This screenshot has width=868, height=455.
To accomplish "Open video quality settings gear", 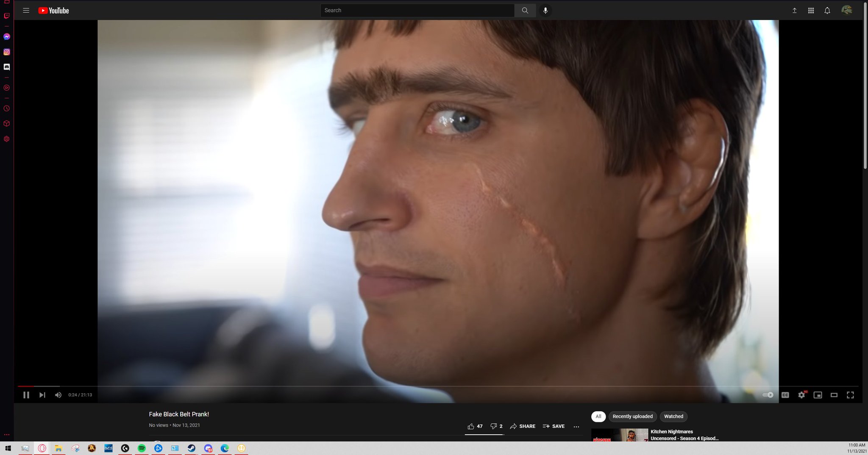I will [x=801, y=395].
